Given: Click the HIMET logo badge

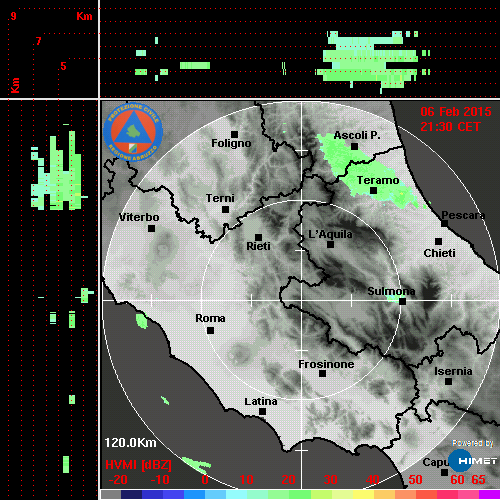Looking at the screenshot, I should tap(473, 461).
